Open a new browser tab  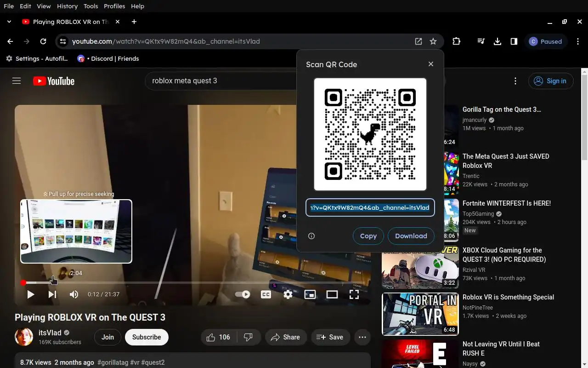(x=134, y=22)
